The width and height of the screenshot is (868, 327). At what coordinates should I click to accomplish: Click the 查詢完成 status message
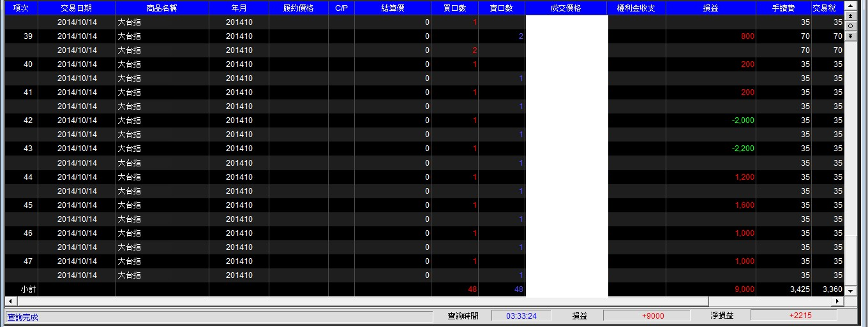[22, 317]
